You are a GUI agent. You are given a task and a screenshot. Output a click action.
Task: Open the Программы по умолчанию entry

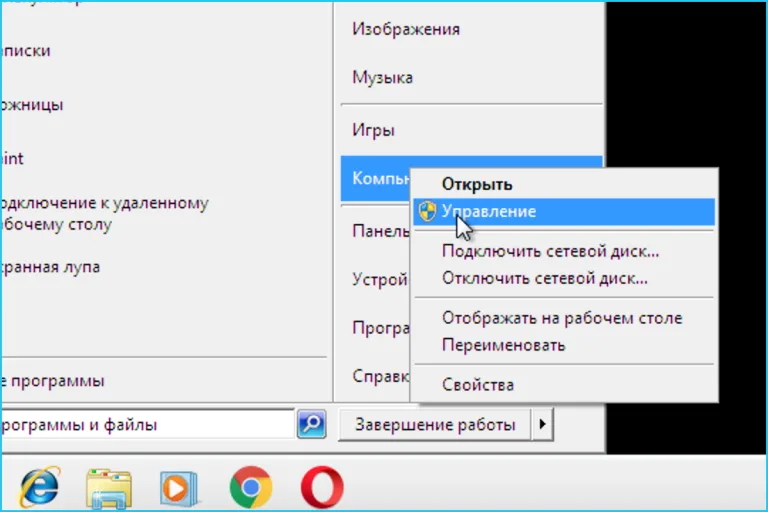[376, 328]
